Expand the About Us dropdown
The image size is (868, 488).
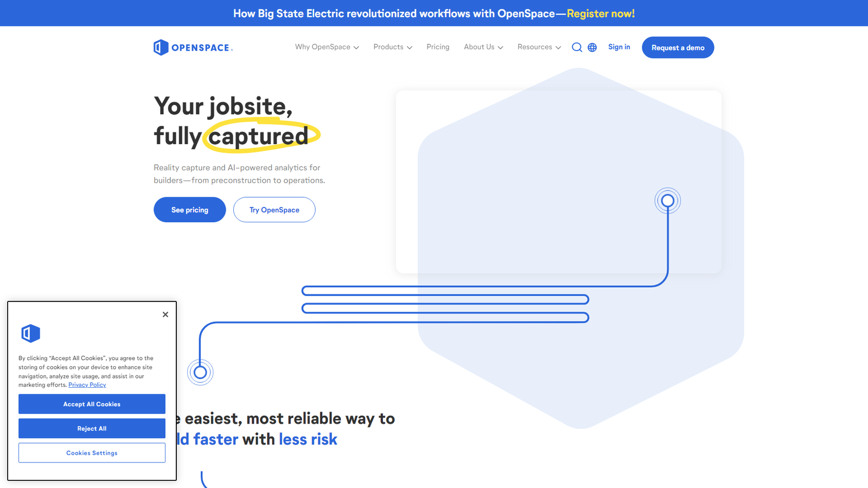tap(483, 47)
